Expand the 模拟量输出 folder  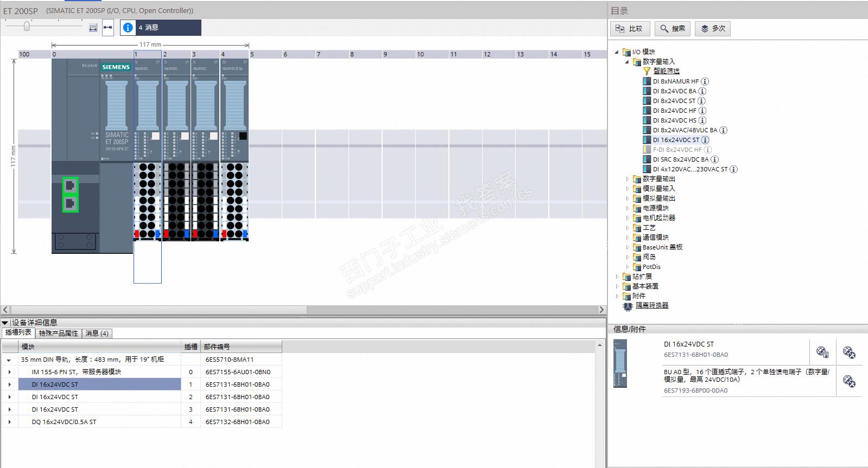627,198
